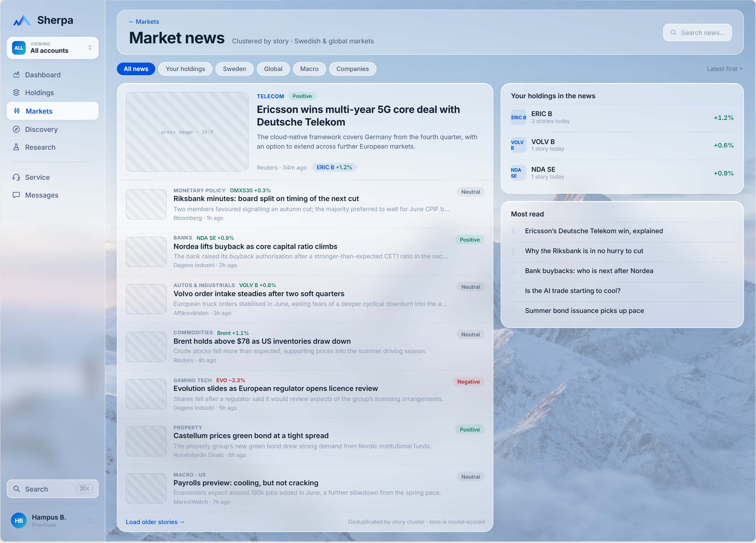
Task: Select the All news filter tab
Action: pyautogui.click(x=136, y=69)
